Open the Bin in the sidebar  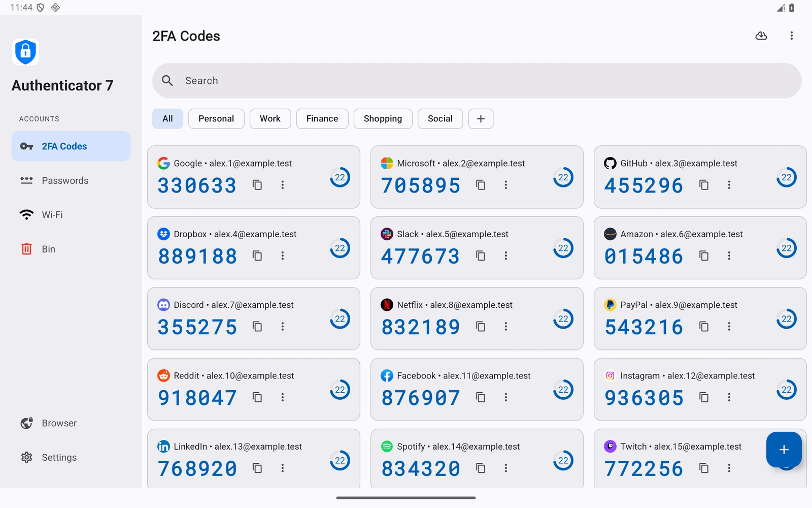(71, 249)
